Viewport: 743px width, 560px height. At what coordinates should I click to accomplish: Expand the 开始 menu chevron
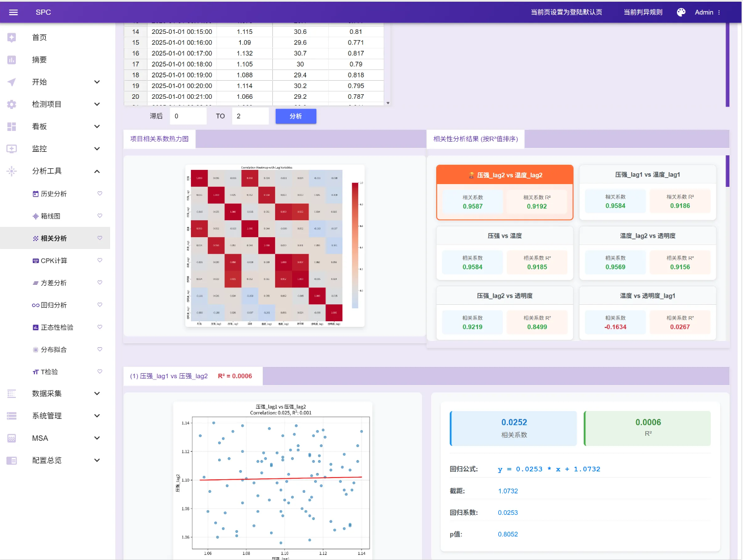tap(97, 82)
